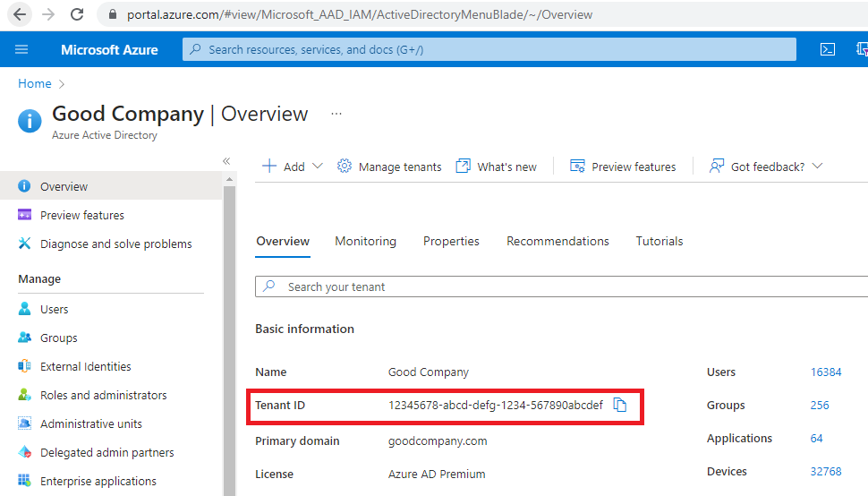Switch to the Recommendations tab

[x=557, y=242]
